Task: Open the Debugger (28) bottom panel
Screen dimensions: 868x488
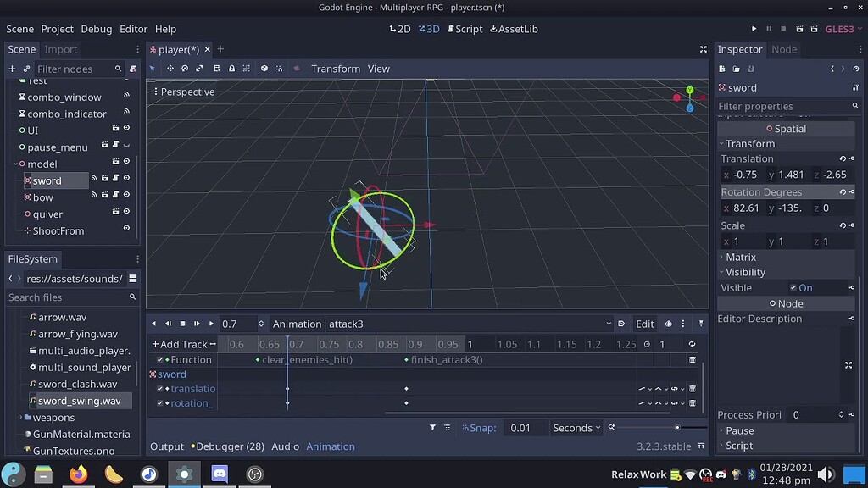Action: [227, 446]
